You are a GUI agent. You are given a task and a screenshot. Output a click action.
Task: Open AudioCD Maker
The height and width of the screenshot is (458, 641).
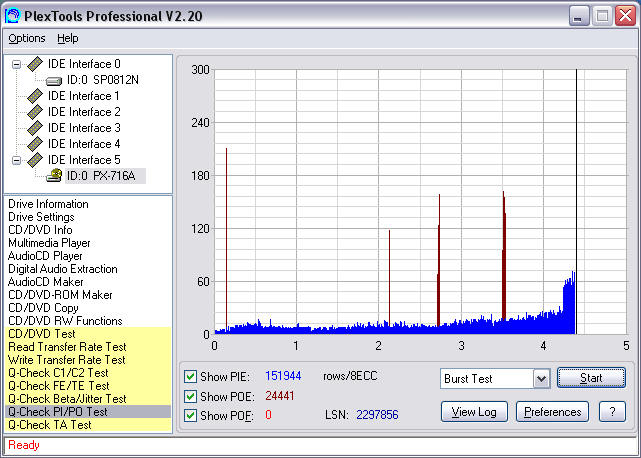pyautogui.click(x=45, y=282)
